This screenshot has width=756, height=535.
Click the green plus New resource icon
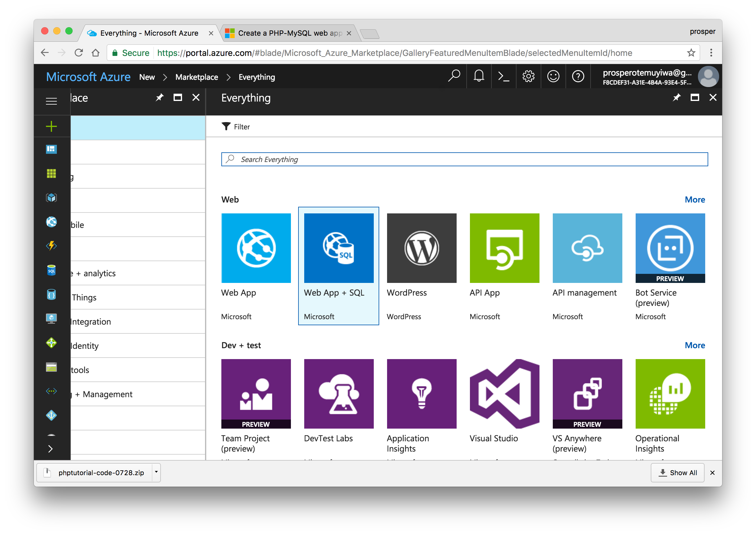pyautogui.click(x=51, y=126)
